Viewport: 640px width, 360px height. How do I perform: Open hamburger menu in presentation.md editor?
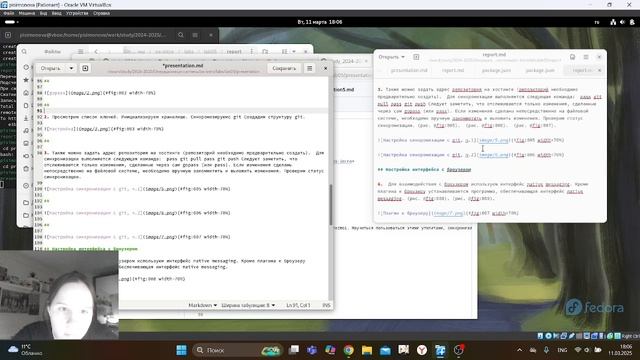click(x=310, y=68)
